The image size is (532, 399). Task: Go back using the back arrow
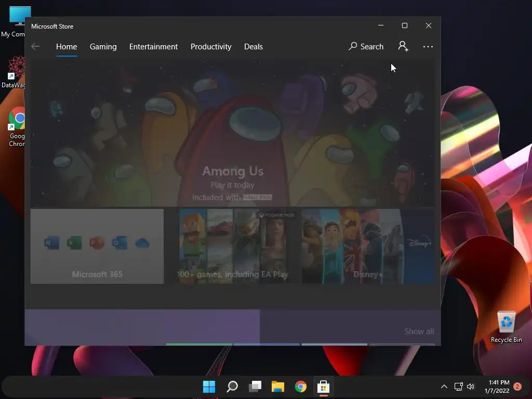[35, 46]
